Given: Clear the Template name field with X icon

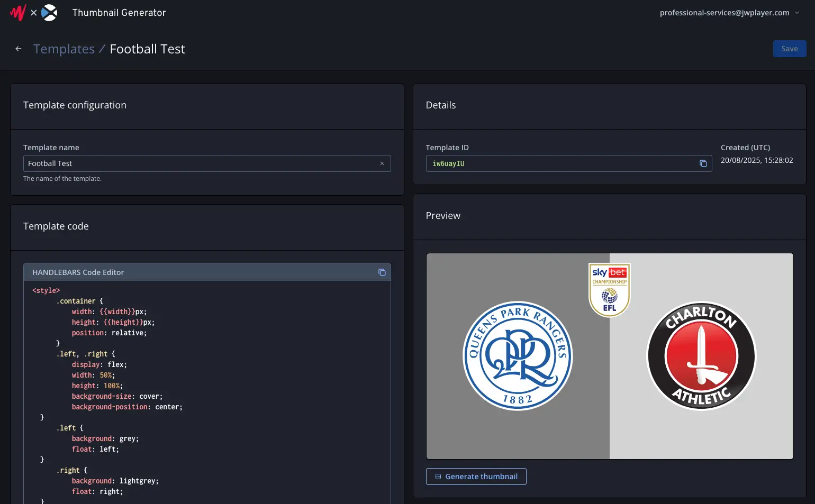Looking at the screenshot, I should (x=382, y=163).
